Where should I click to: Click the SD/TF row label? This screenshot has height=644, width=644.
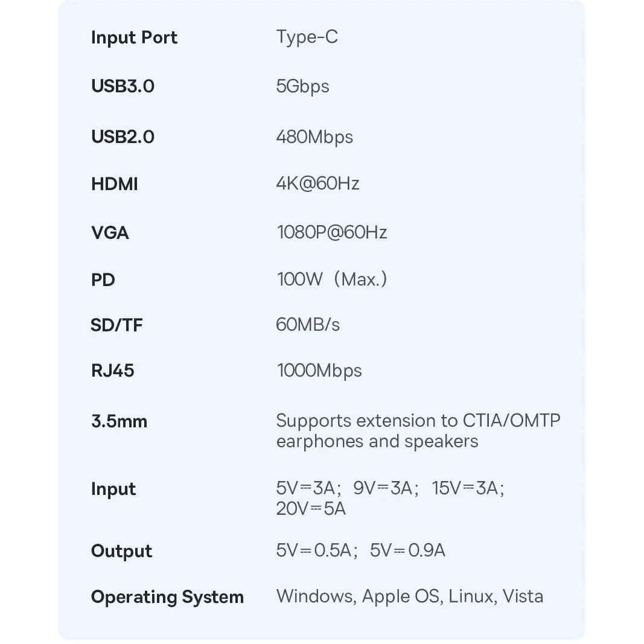tap(116, 325)
